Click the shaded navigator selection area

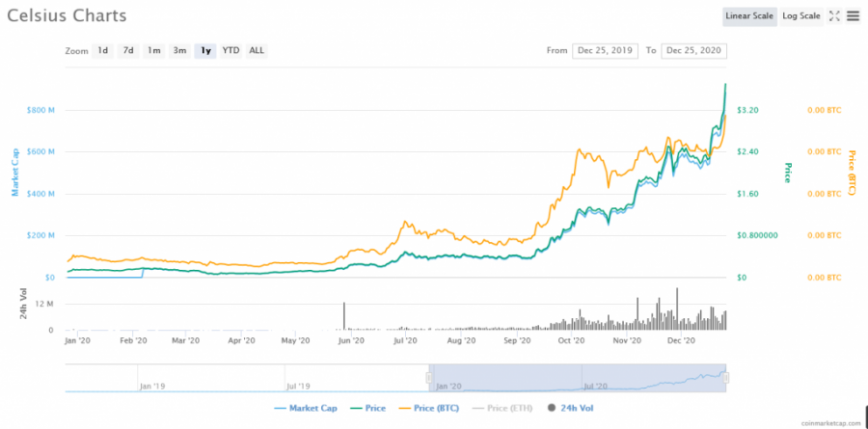point(578,378)
